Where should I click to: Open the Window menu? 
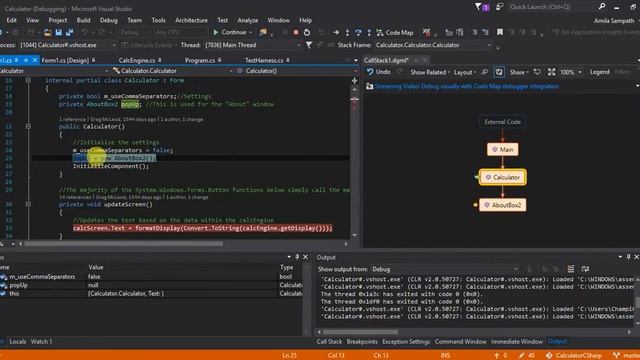coord(278,20)
